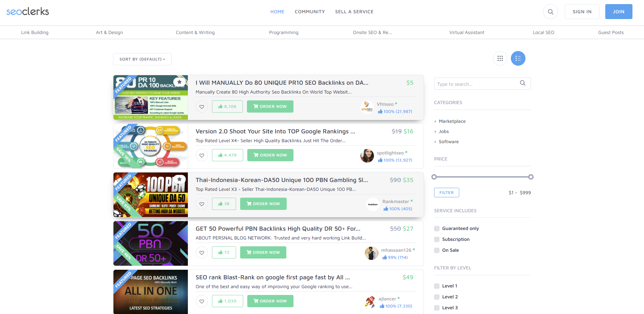Click Vfmseo seller avatar
644x314 pixels.
(367, 107)
